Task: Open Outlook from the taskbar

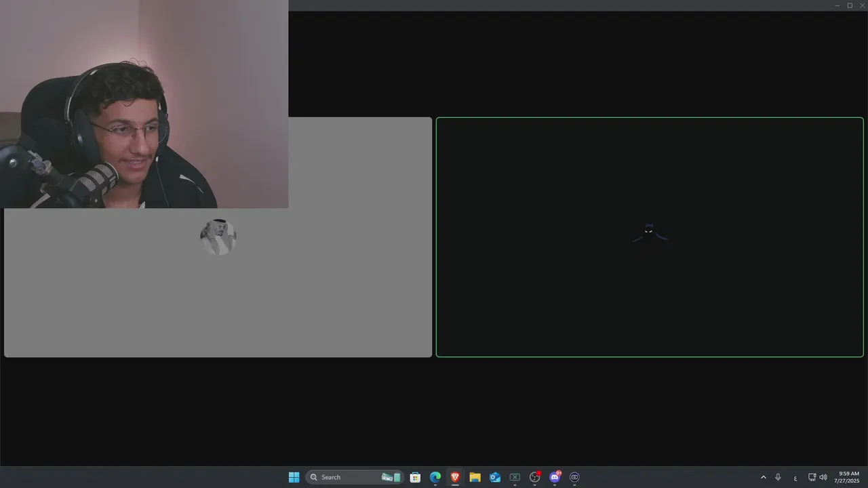Action: point(495,477)
